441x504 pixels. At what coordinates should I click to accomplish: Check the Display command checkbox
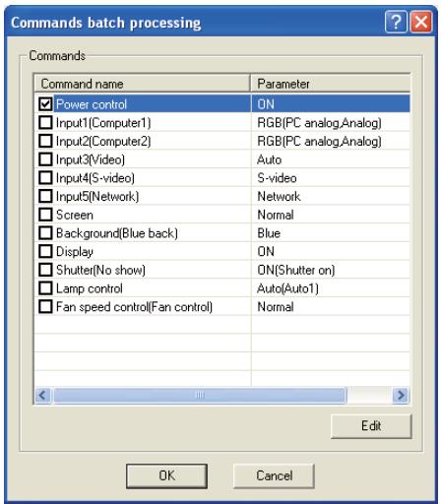coord(45,252)
